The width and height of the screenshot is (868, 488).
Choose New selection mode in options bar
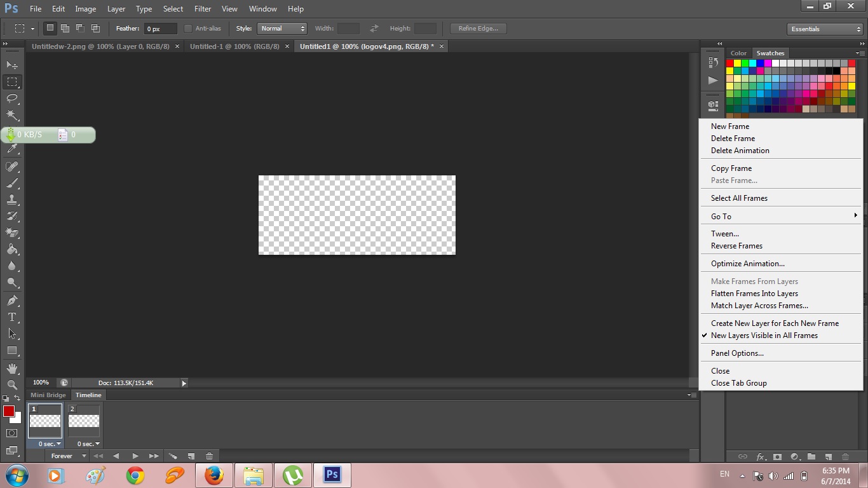click(50, 28)
